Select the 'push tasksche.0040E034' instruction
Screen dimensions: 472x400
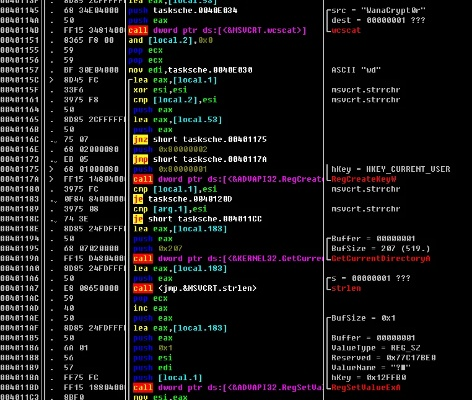click(x=183, y=10)
